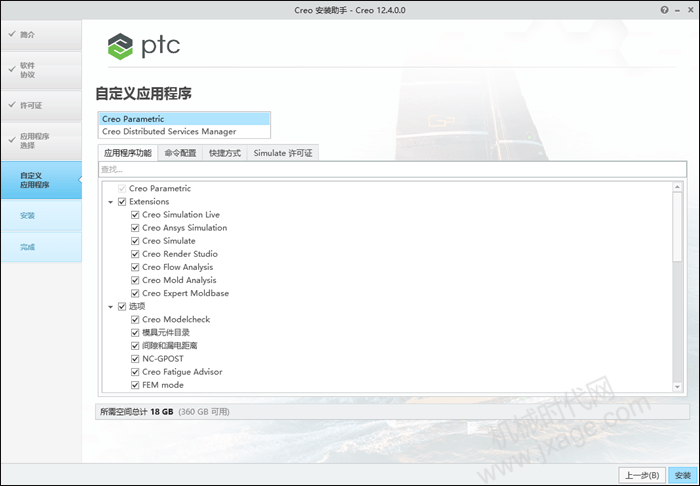The height and width of the screenshot is (486, 700).
Task: Uncheck NC-GPOST option
Action: (x=135, y=359)
